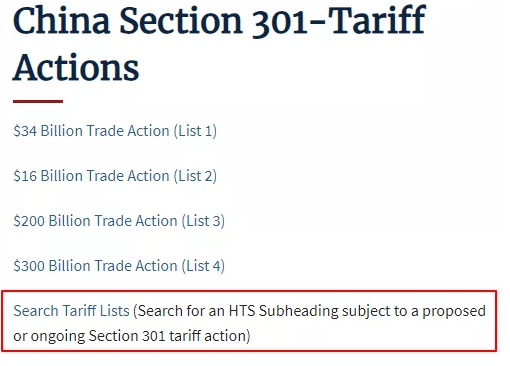The image size is (510, 366).
Task: Click the $300 amount in the fourth link
Action: pos(29,266)
